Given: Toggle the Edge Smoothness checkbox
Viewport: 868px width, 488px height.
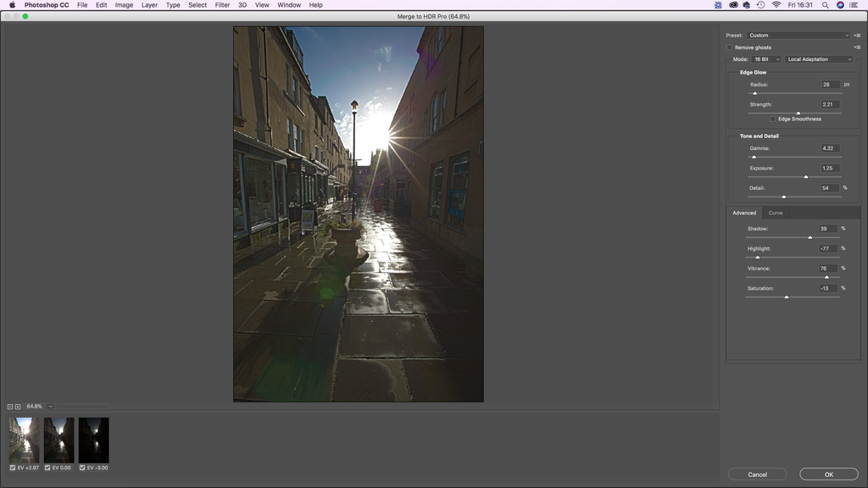Looking at the screenshot, I should (x=773, y=119).
